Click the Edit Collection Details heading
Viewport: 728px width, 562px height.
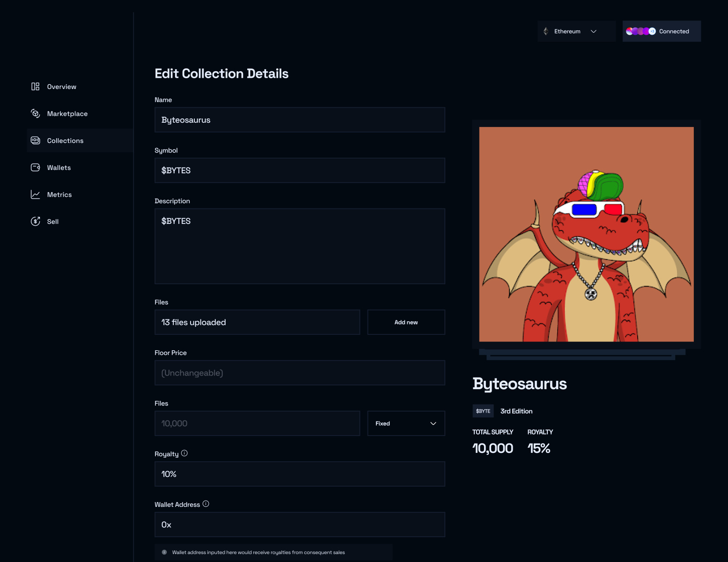pos(221,74)
